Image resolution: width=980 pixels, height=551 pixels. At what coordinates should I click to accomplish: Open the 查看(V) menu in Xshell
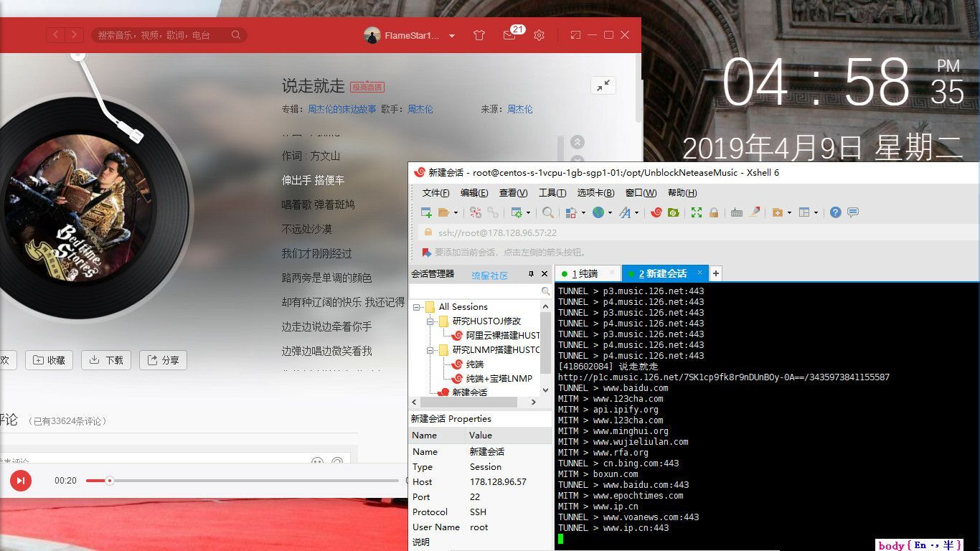coord(513,193)
